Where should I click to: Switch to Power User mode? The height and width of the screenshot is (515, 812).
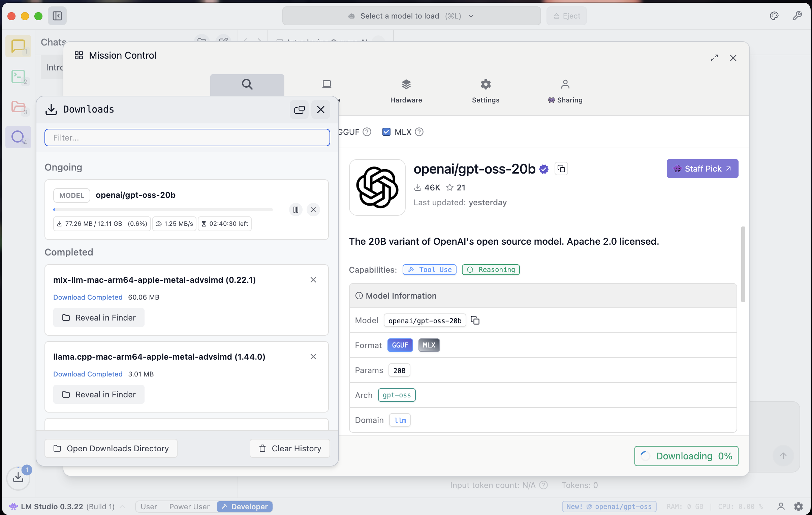click(189, 507)
